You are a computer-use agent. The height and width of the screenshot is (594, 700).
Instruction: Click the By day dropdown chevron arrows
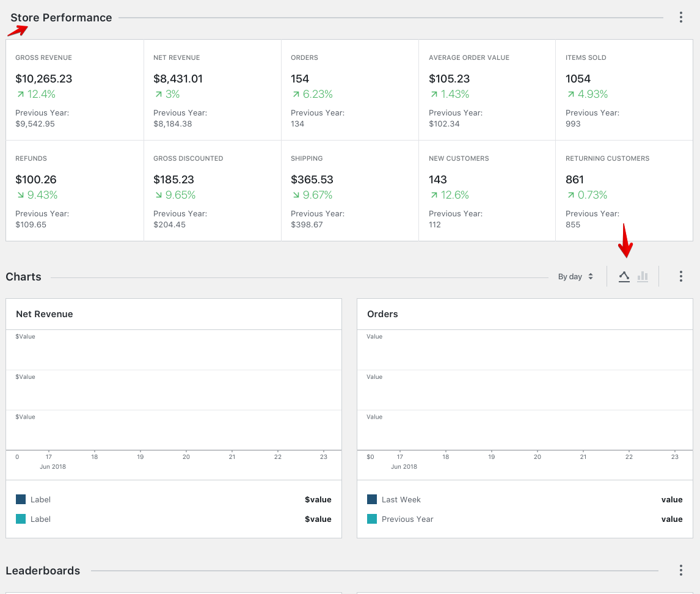[591, 276]
